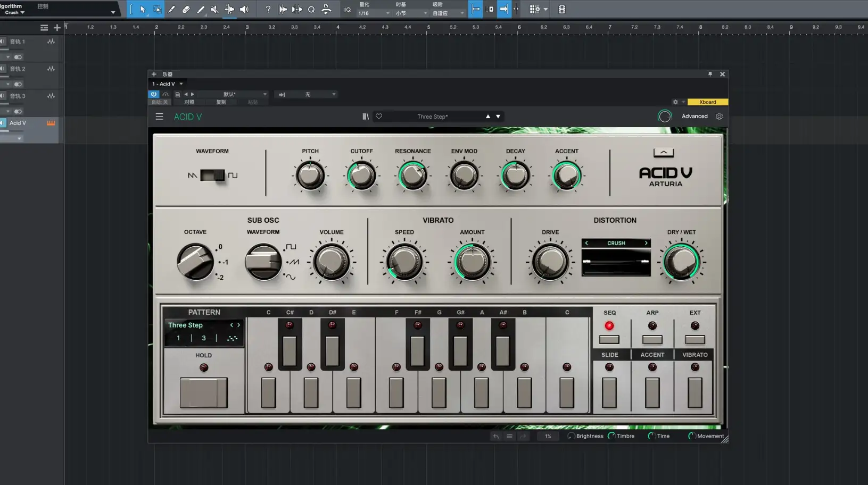
Task: Choose the Split tool in the toolbar
Action: click(171, 9)
